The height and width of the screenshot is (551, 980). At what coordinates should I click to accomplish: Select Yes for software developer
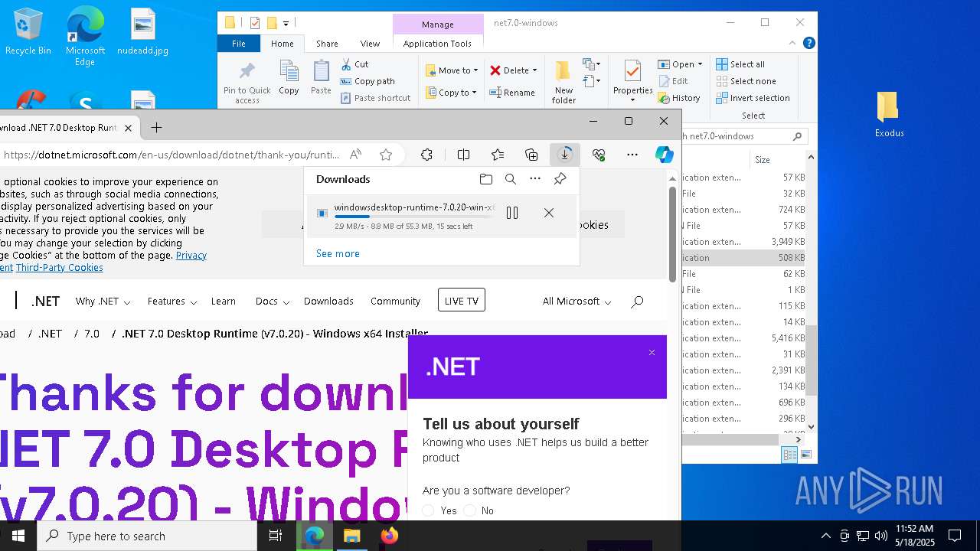[x=428, y=510]
